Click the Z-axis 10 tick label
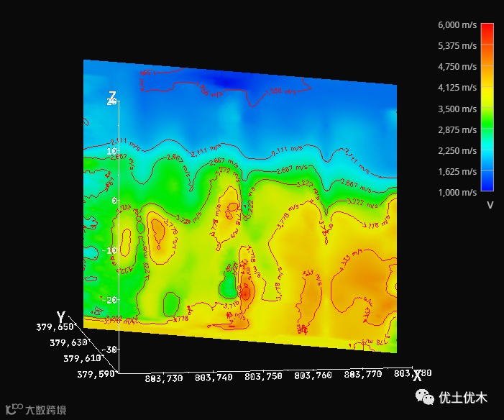The width and height of the screenshot is (504, 420). 111,151
